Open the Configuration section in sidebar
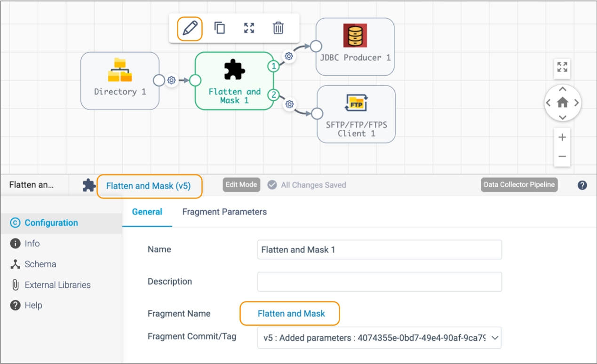Image resolution: width=597 pixels, height=364 pixels. pyautogui.click(x=61, y=223)
